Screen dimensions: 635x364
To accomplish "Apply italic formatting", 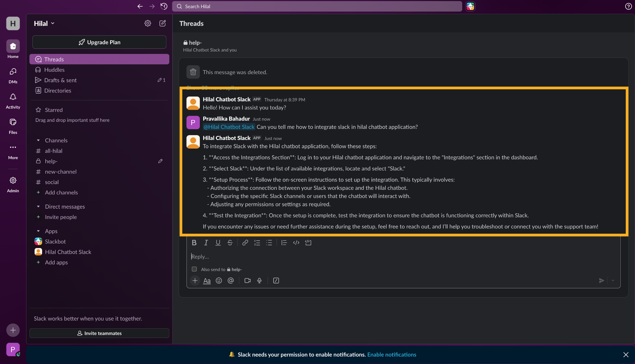I will (x=206, y=243).
